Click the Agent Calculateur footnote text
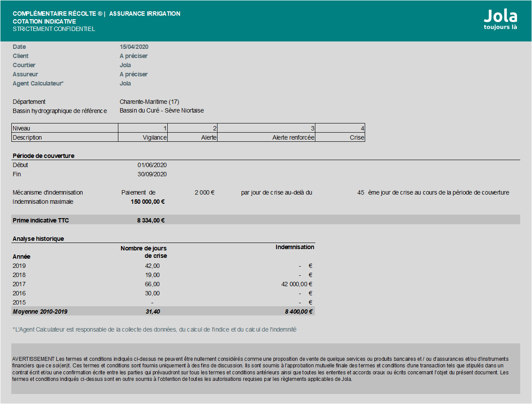 [155, 329]
